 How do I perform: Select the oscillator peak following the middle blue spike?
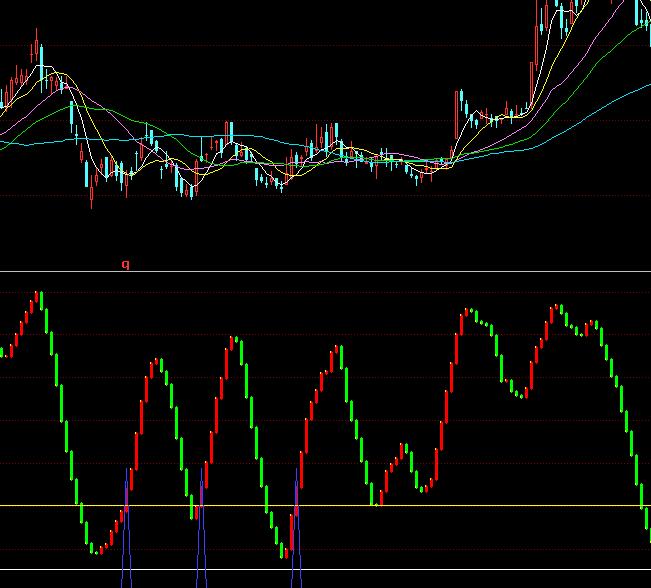(234, 340)
